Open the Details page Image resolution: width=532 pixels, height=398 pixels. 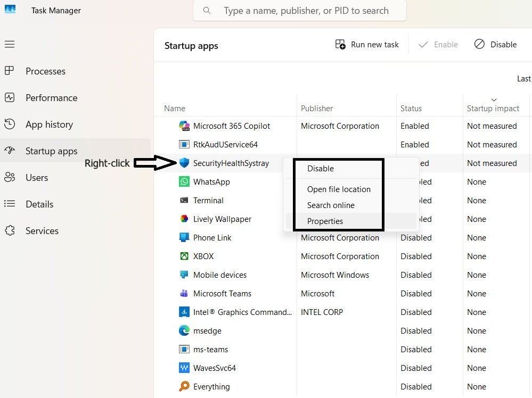76,204
